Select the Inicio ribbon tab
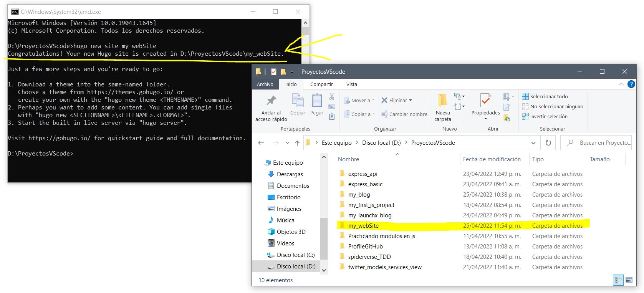Screen dimensions: 644x293 tap(291, 84)
